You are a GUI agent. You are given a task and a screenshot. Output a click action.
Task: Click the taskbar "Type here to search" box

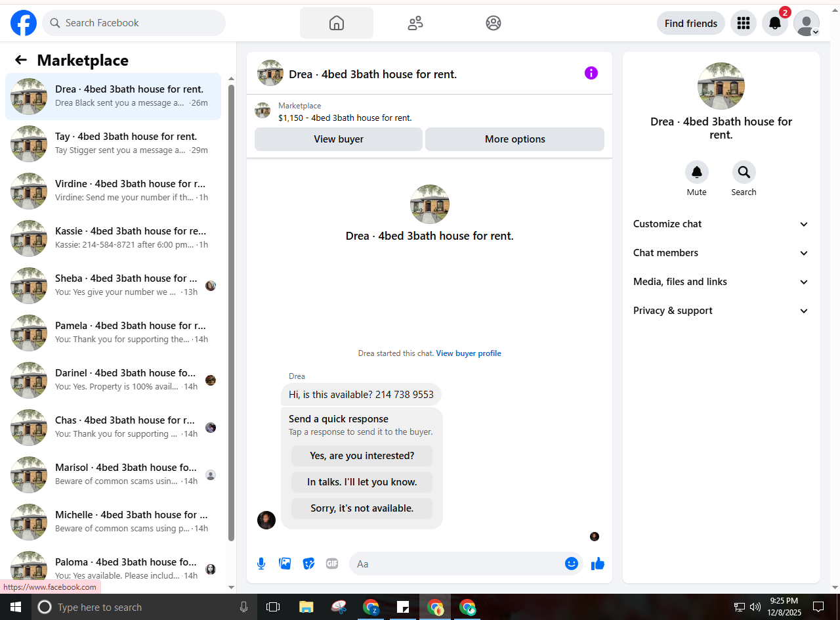[x=144, y=607]
